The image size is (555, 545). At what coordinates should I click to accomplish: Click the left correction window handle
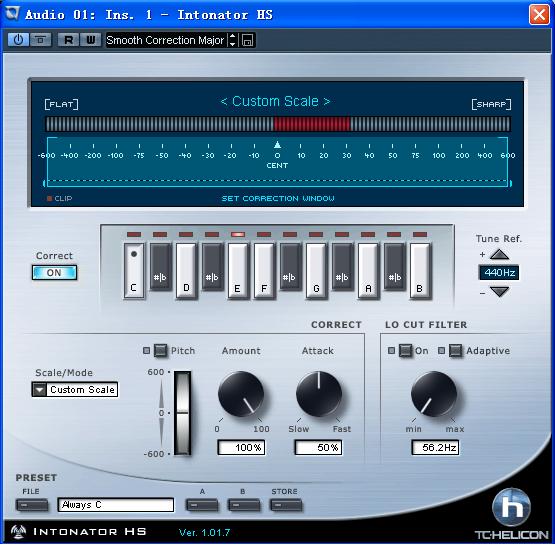coord(45,183)
